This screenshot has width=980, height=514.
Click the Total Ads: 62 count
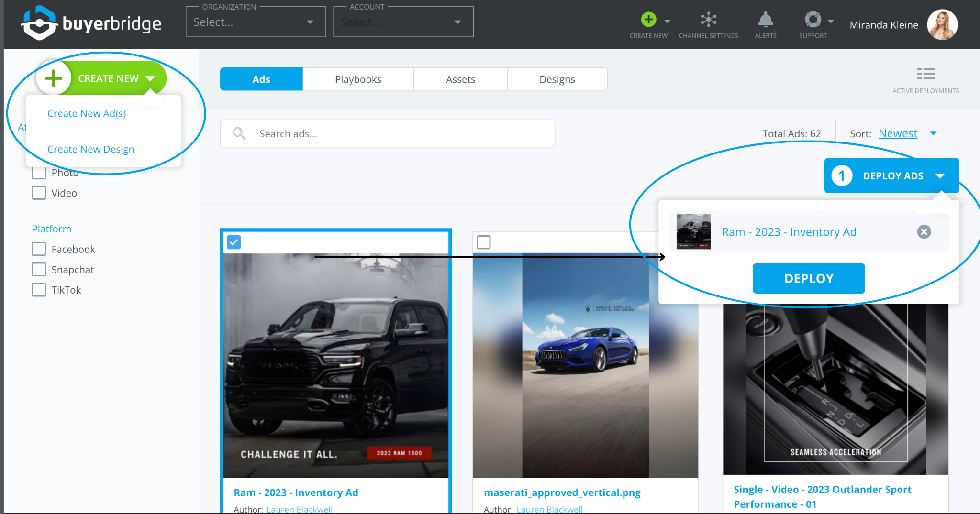tap(791, 133)
